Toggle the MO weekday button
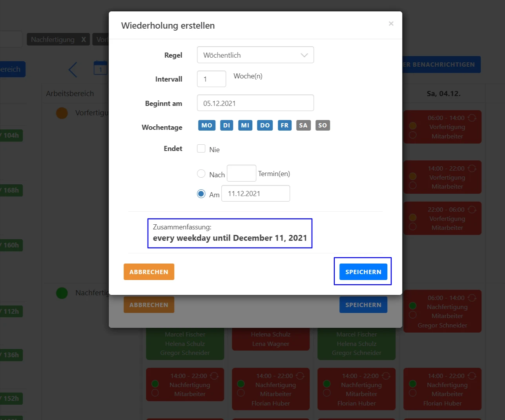Image resolution: width=505 pixels, height=420 pixels. coord(207,125)
